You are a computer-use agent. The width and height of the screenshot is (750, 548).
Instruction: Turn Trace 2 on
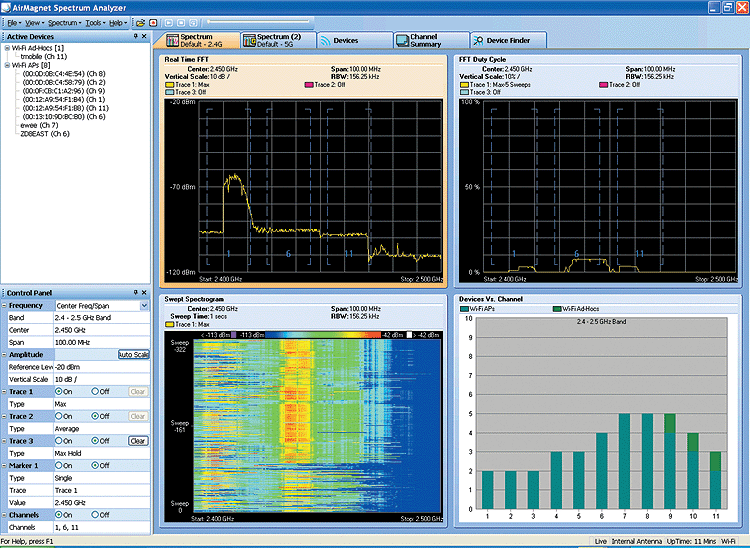[x=58, y=416]
